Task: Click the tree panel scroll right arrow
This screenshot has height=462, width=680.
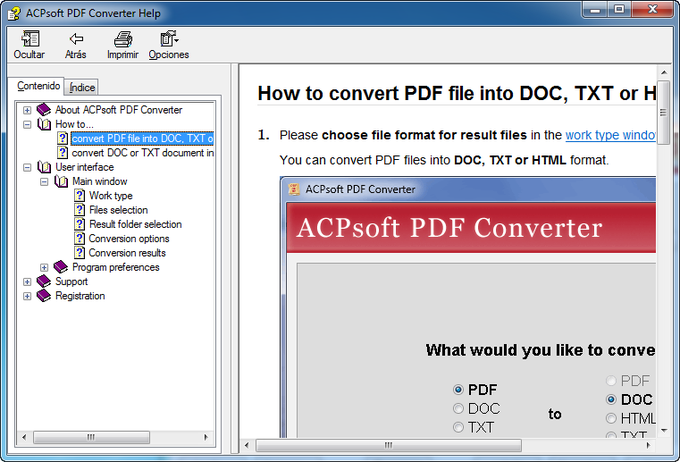Action: point(206,437)
